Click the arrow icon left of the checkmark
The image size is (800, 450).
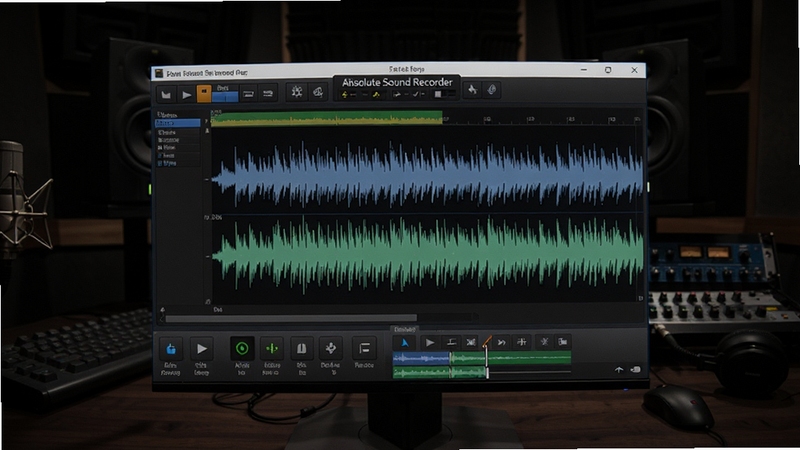397,94
